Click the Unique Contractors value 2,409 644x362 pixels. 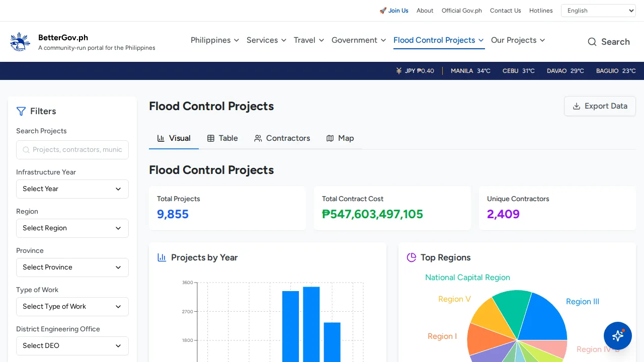[x=503, y=214]
